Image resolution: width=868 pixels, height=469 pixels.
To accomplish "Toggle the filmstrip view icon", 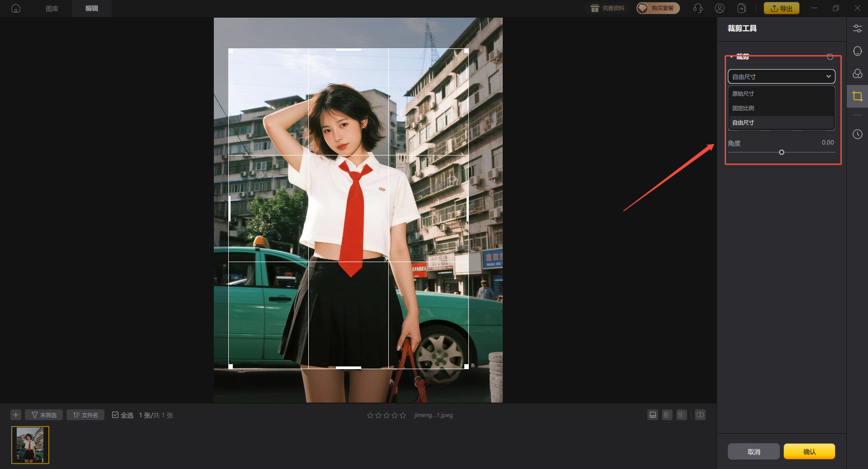I will (652, 415).
